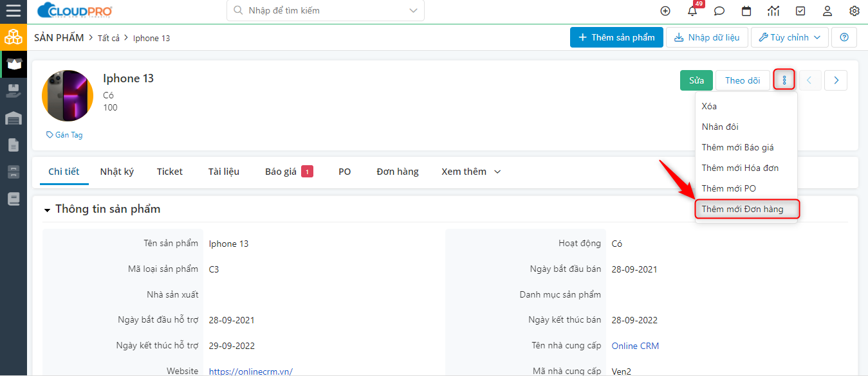Click the Iphone 13 product thumbnail
The image size is (868, 376).
(x=68, y=96)
